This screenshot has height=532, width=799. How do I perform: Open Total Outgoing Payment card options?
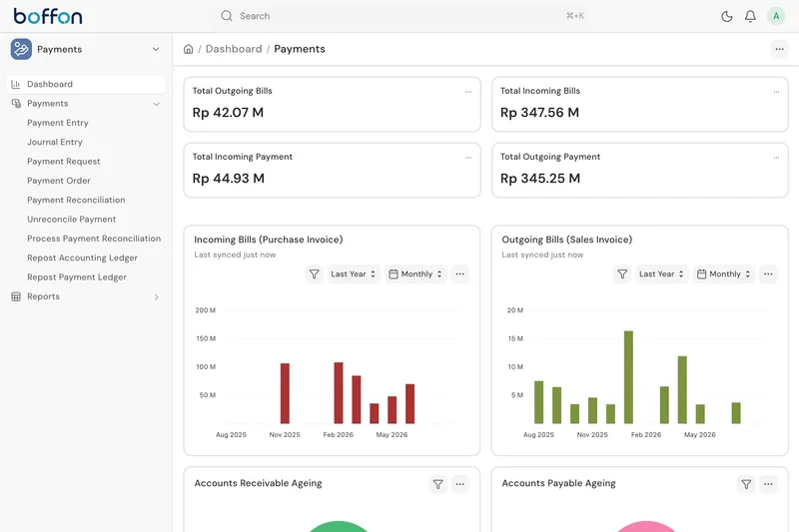[776, 158]
